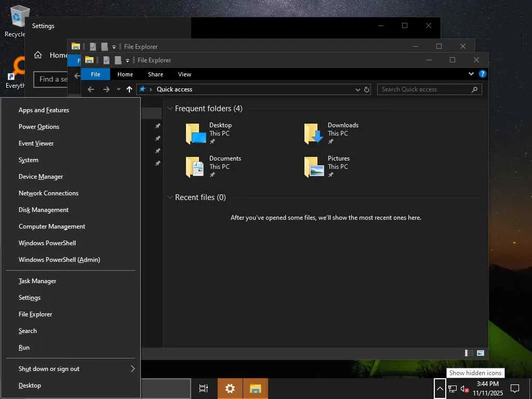Open address bar history dropdown

(x=357, y=89)
